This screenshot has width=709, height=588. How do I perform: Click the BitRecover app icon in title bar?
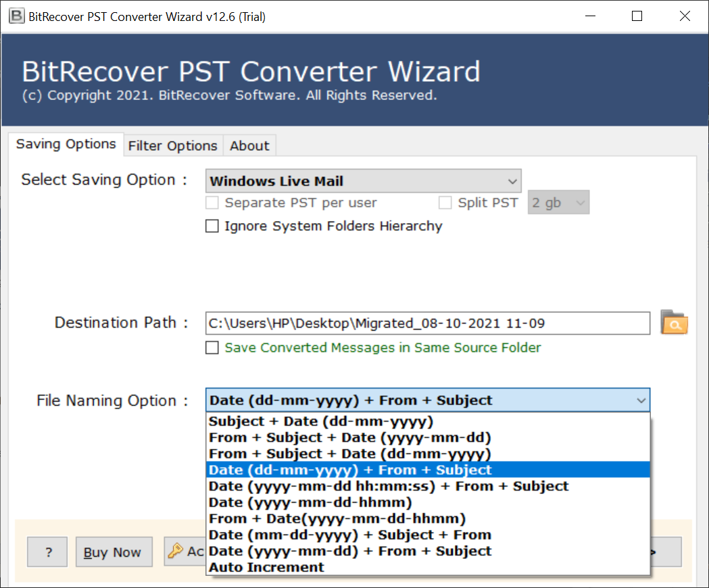tap(17, 16)
